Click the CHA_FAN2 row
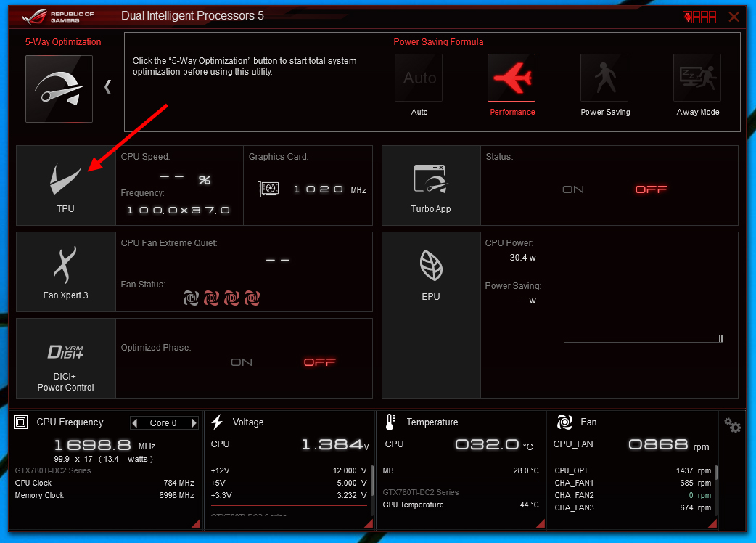Image resolution: width=756 pixels, height=543 pixels. (633, 495)
